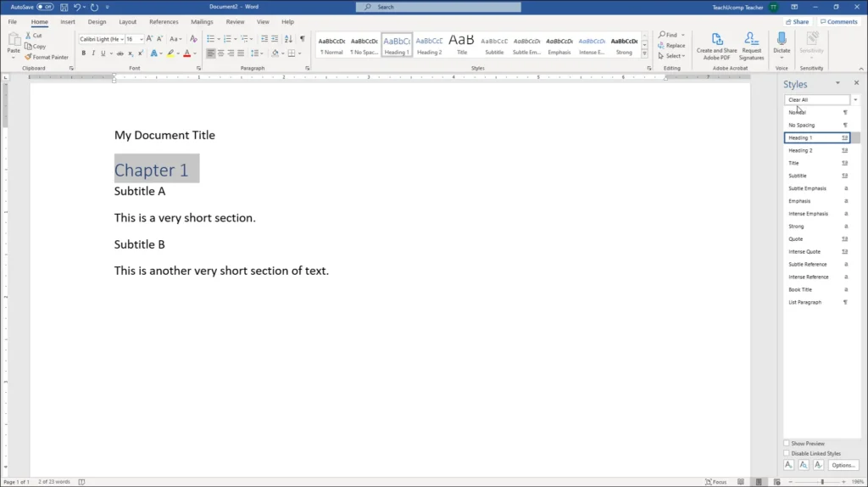Click Options in Styles pane
868x487 pixels.
point(843,466)
